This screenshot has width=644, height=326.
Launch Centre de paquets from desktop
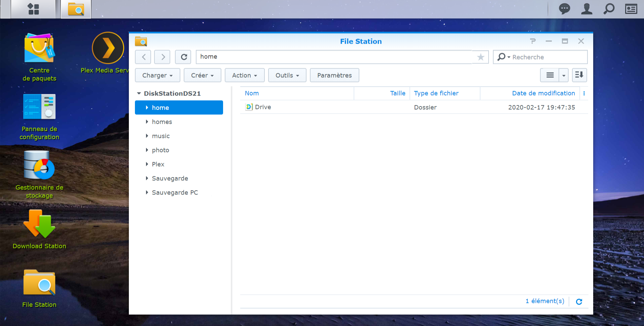pyautogui.click(x=39, y=48)
